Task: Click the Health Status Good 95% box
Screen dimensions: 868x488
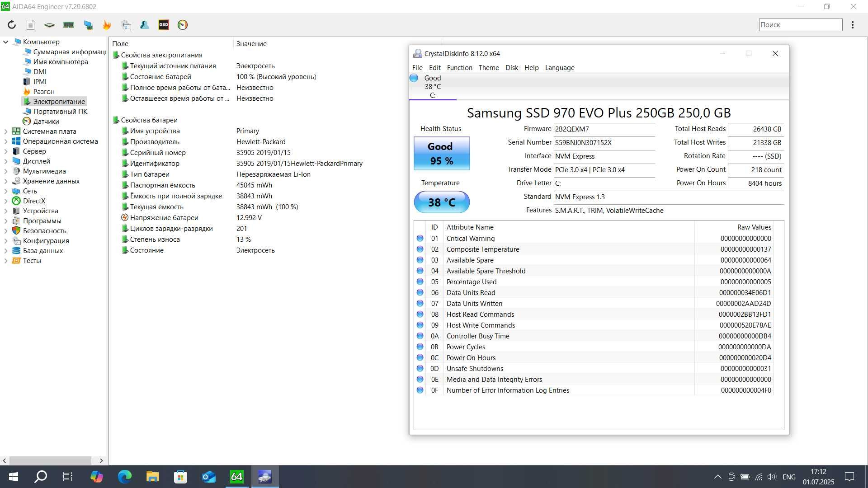Action: click(442, 154)
